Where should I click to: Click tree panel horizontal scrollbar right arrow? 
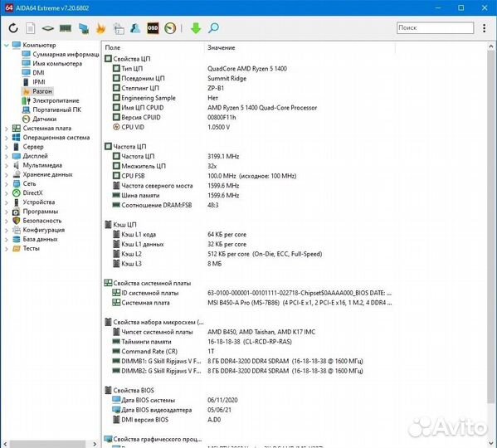tap(95, 444)
